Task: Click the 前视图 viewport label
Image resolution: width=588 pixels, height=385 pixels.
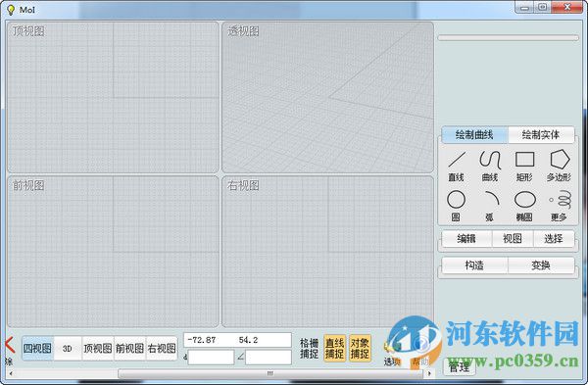Action: (28, 185)
